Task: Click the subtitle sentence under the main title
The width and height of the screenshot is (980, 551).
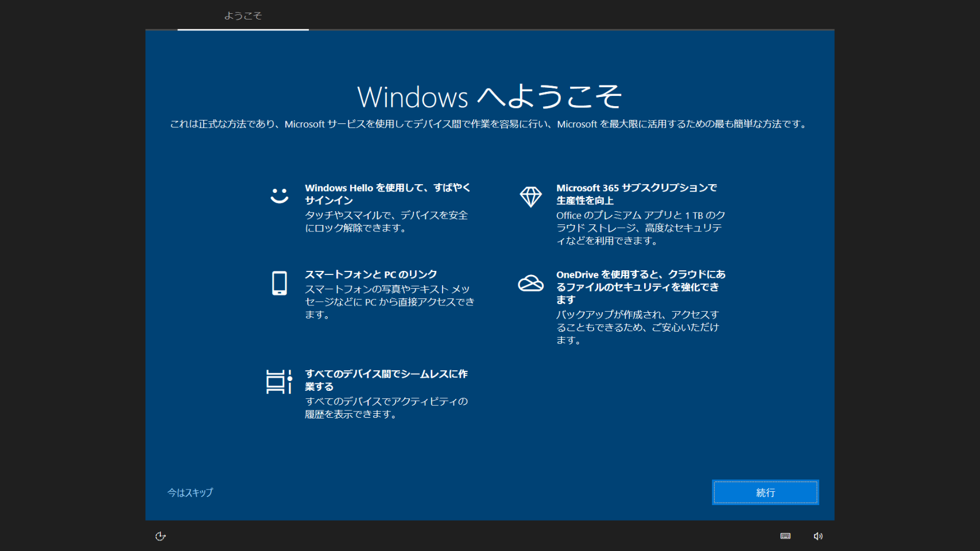Action: click(489, 124)
